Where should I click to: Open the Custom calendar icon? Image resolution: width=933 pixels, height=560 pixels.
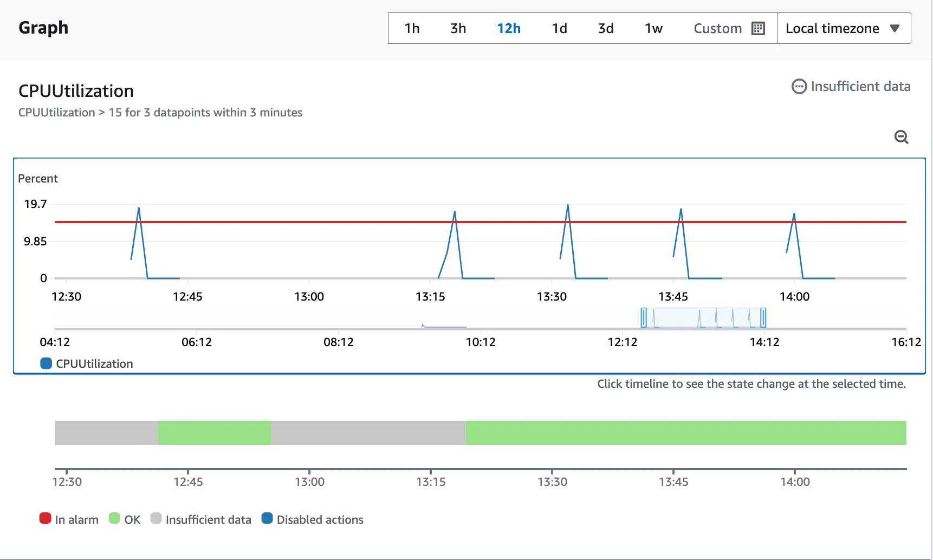point(758,28)
